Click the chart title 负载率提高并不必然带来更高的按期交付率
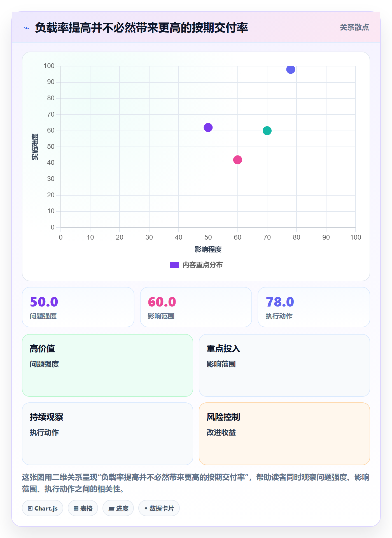 pyautogui.click(x=141, y=28)
